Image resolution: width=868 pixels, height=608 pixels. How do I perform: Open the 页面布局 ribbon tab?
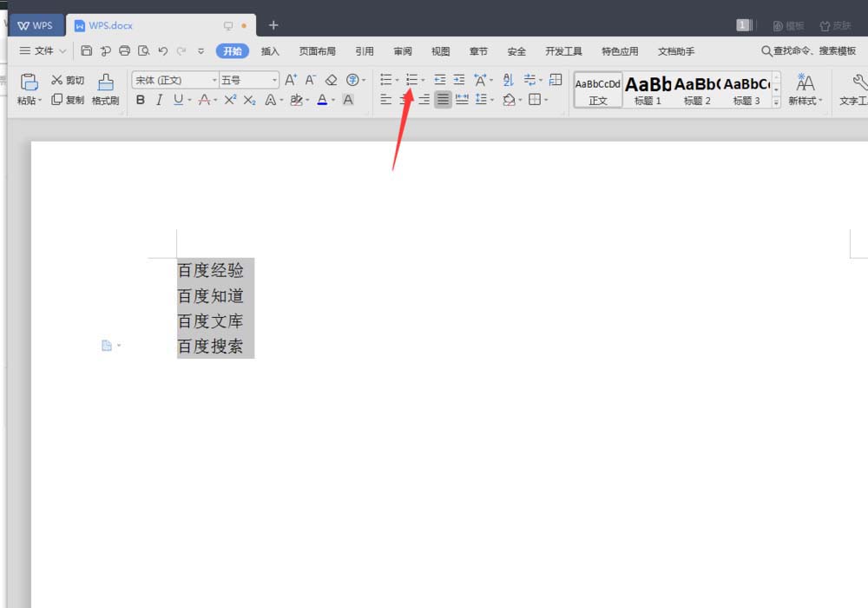pyautogui.click(x=317, y=51)
